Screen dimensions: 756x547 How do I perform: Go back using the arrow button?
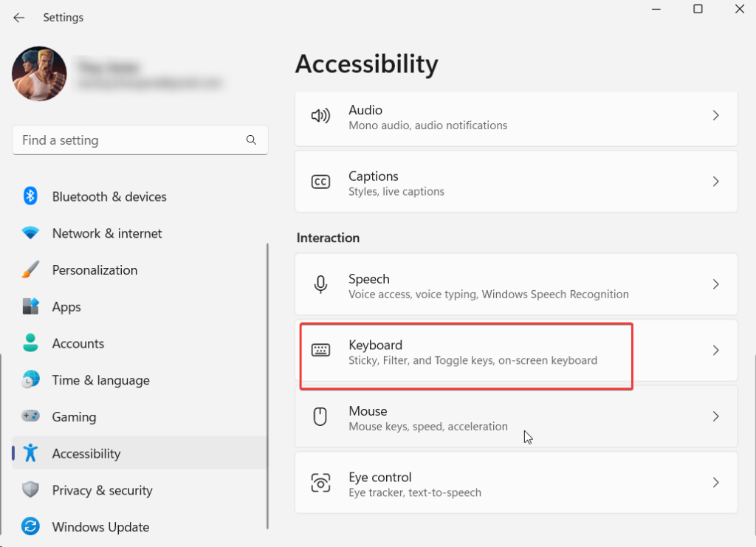coord(19,18)
